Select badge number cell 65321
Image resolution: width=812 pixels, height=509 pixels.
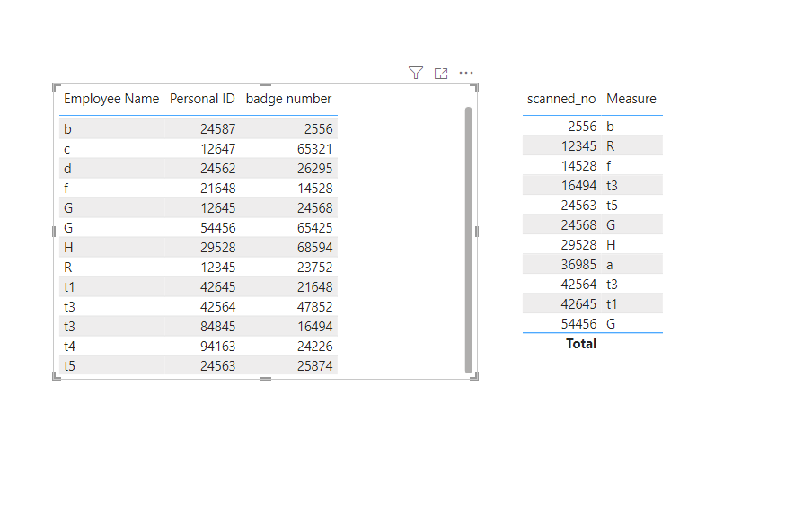tap(315, 149)
